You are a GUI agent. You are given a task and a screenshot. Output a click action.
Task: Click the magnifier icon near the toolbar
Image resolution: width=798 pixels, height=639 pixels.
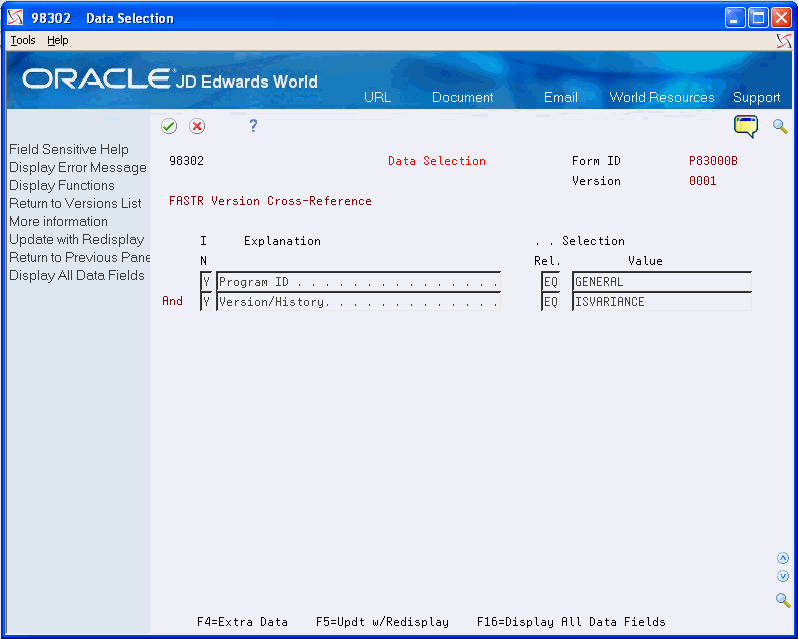(780, 126)
